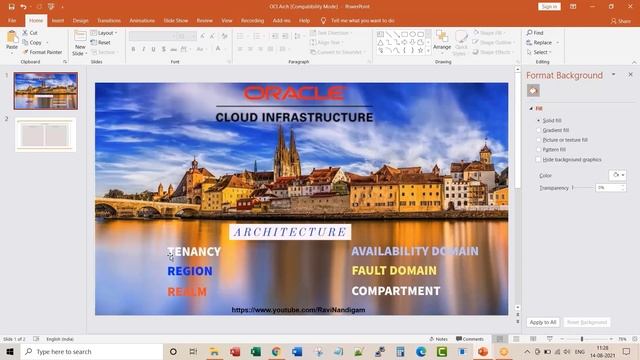
Task: Click taskbar search box
Action: [x=92, y=351]
